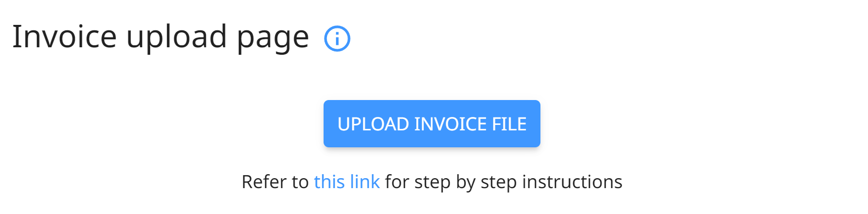Click the UPLOAD INVOICE FILE button

tap(432, 123)
